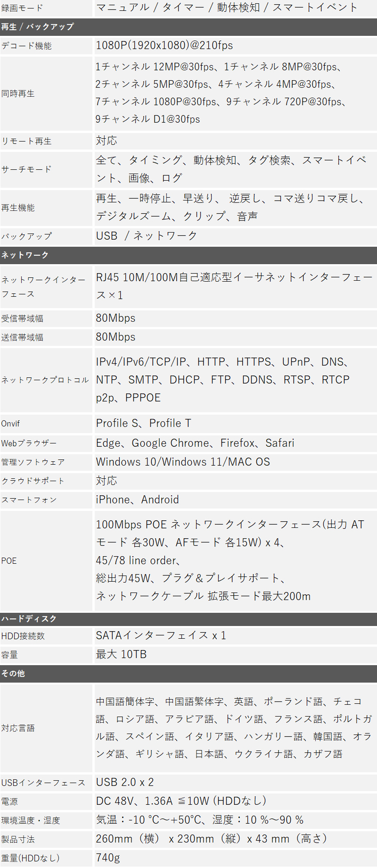Click the ハードディスク section header
This screenshot has width=377, height=868.
tap(29, 618)
